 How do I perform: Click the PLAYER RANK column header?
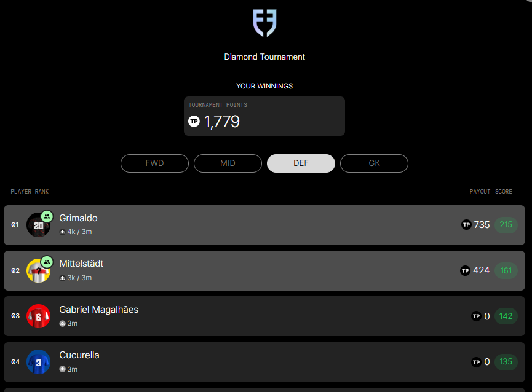click(x=30, y=192)
